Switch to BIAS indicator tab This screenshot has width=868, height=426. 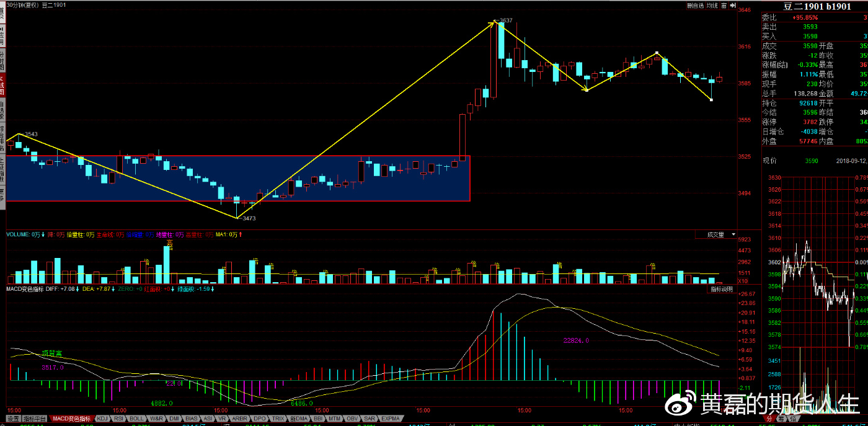pos(192,419)
